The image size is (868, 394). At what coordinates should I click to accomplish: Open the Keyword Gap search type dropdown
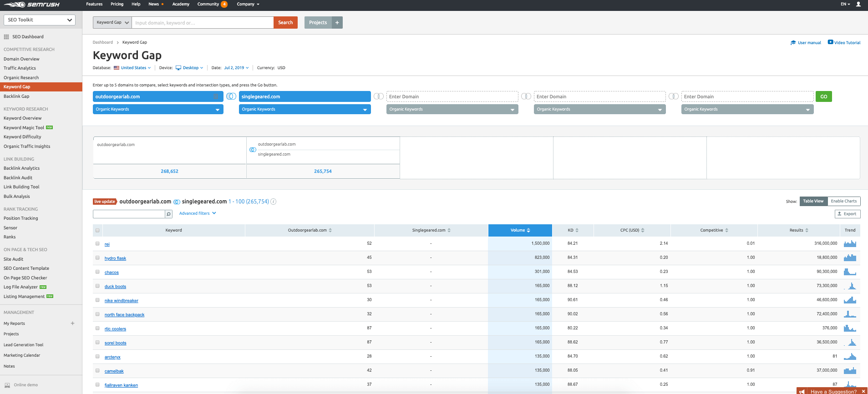coord(112,22)
